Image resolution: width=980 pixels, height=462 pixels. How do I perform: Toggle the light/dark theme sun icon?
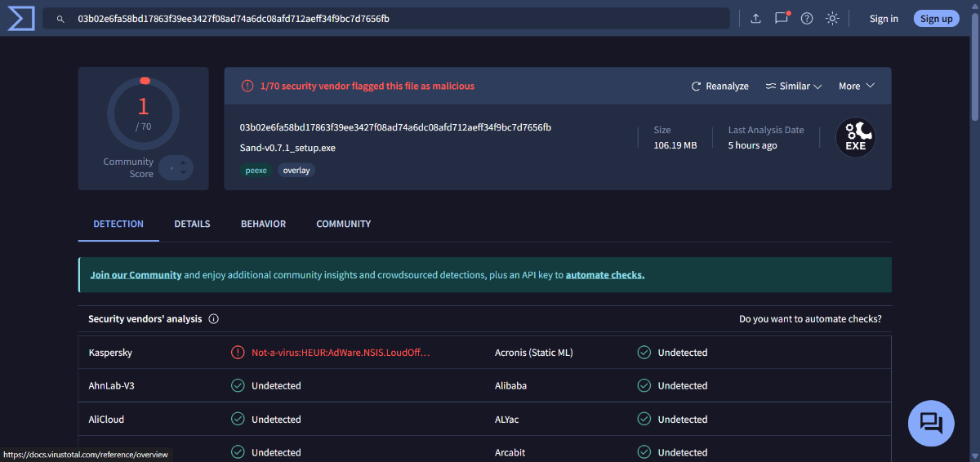pos(832,19)
